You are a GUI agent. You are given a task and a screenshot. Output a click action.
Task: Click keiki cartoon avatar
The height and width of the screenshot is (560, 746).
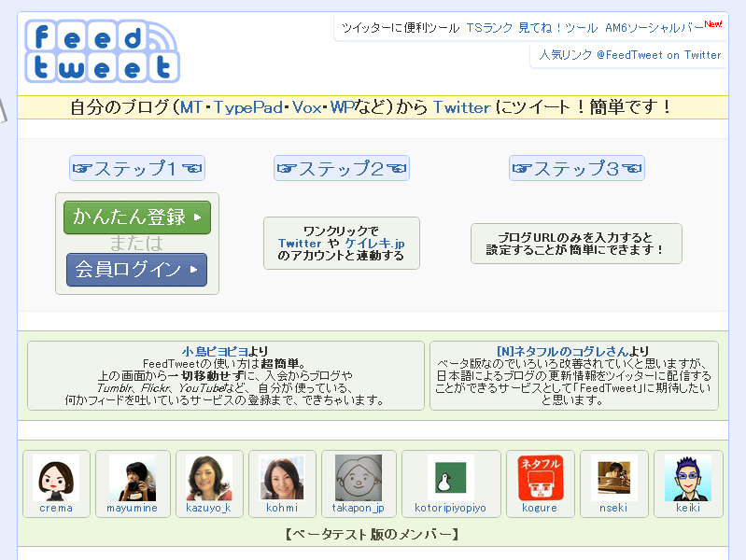(x=688, y=478)
